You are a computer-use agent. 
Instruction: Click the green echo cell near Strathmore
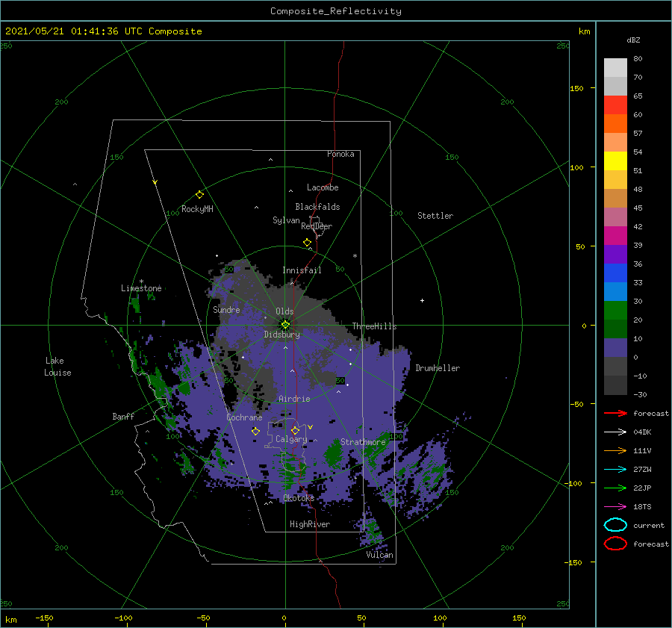tap(334, 455)
